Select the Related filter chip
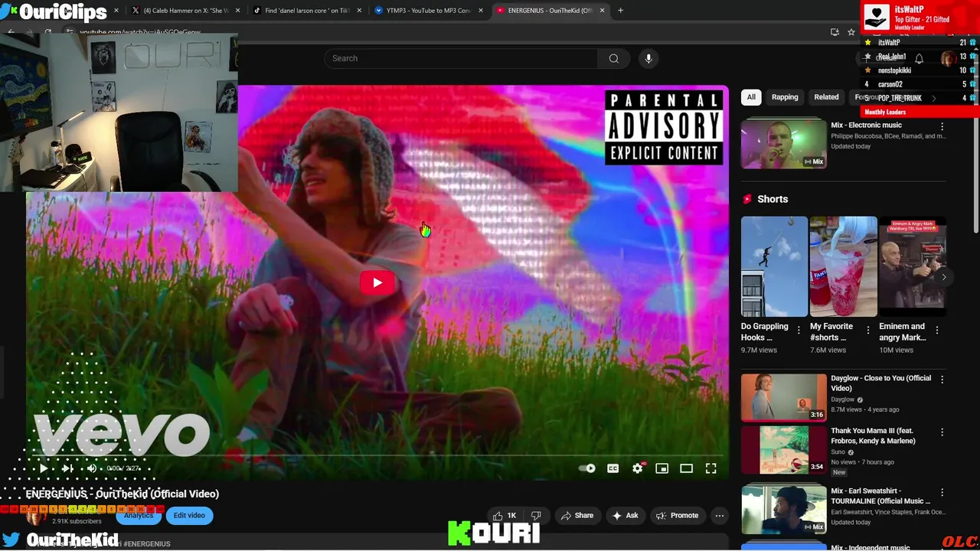The image size is (980, 551). pyautogui.click(x=826, y=97)
